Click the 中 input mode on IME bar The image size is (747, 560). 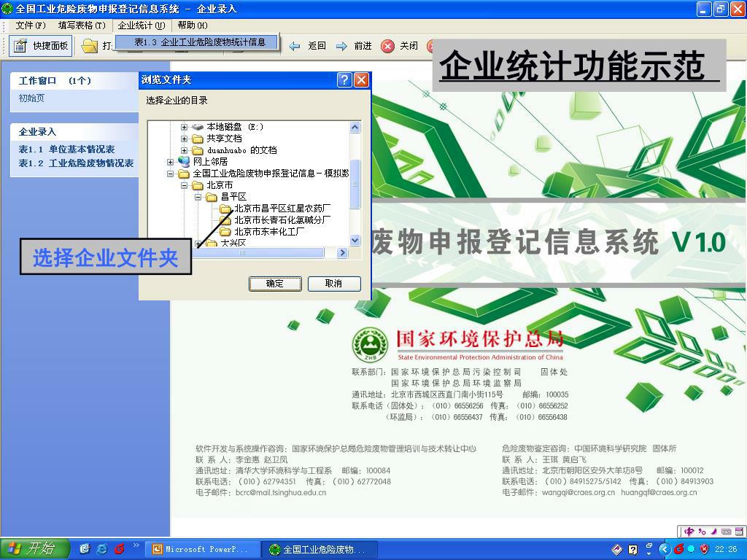coord(689,531)
